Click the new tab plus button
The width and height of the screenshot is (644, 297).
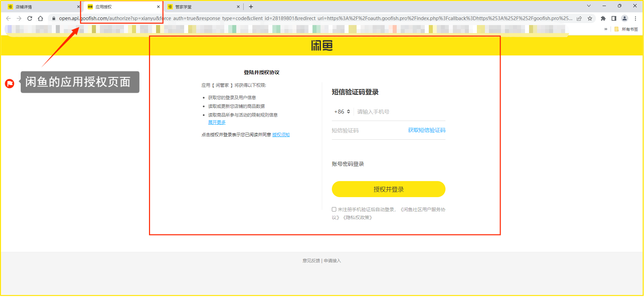point(251,7)
